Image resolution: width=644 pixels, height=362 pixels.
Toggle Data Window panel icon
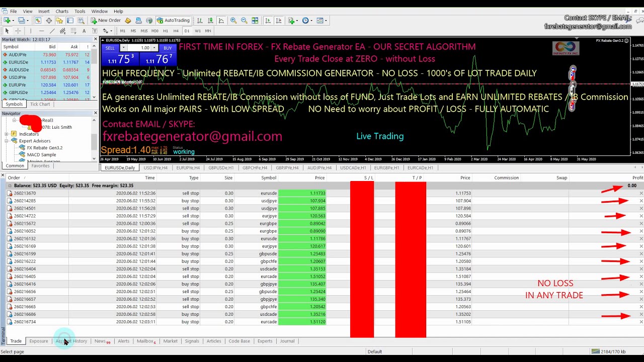coord(49,21)
